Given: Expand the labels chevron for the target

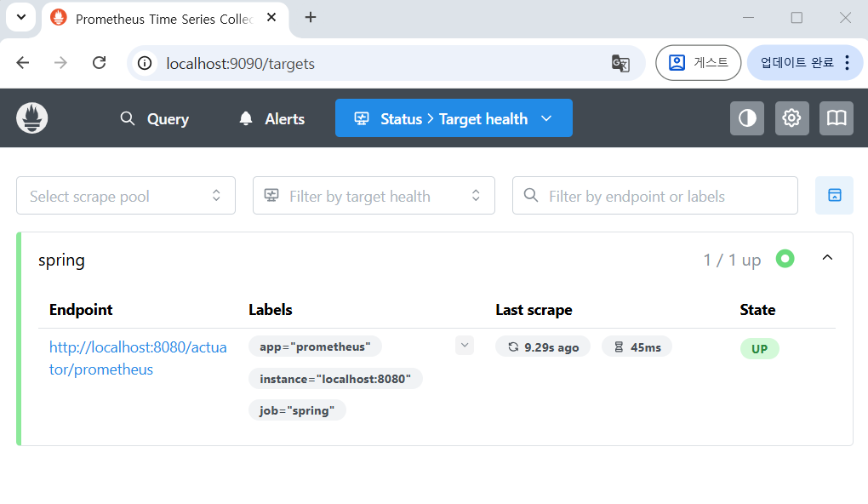Looking at the screenshot, I should coord(465,346).
